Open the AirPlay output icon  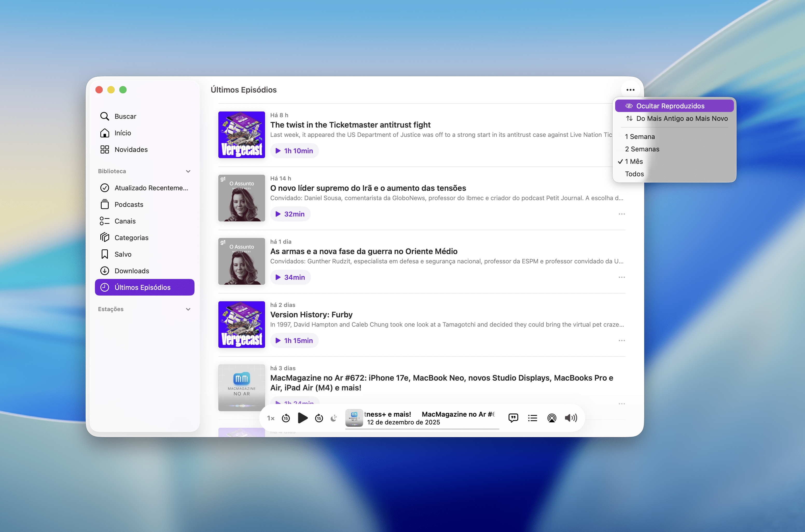pyautogui.click(x=552, y=418)
